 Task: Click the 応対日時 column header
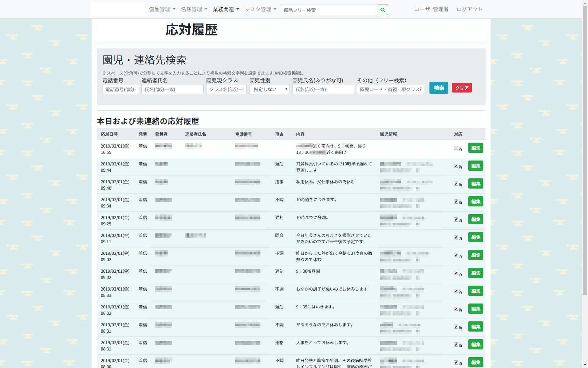[109, 134]
